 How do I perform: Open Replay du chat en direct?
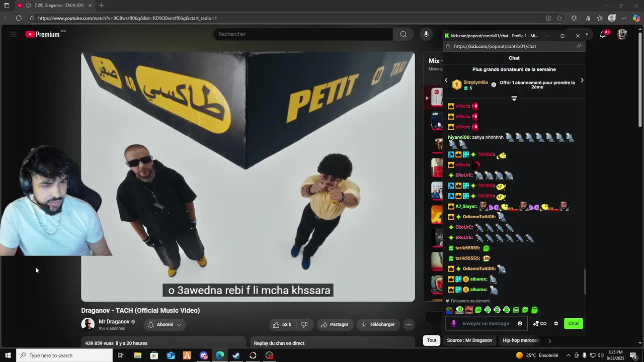332,343
